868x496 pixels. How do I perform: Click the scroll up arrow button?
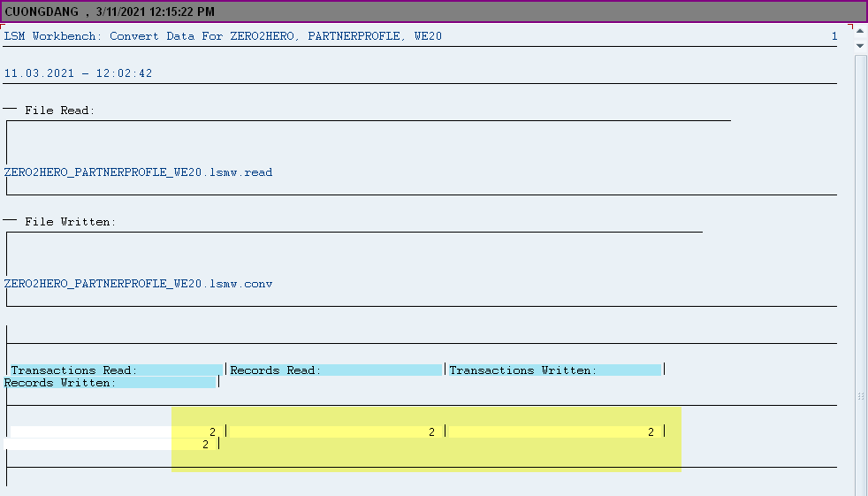[860, 32]
